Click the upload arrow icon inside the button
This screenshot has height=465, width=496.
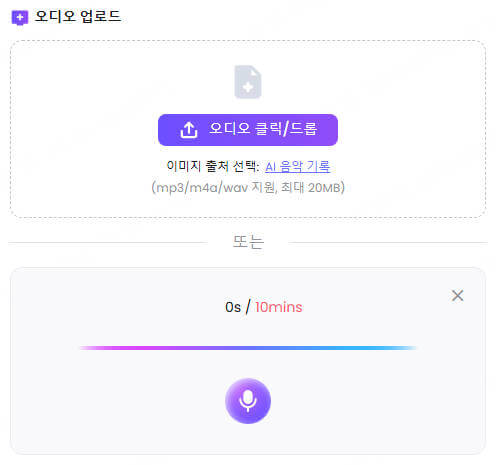pos(189,130)
